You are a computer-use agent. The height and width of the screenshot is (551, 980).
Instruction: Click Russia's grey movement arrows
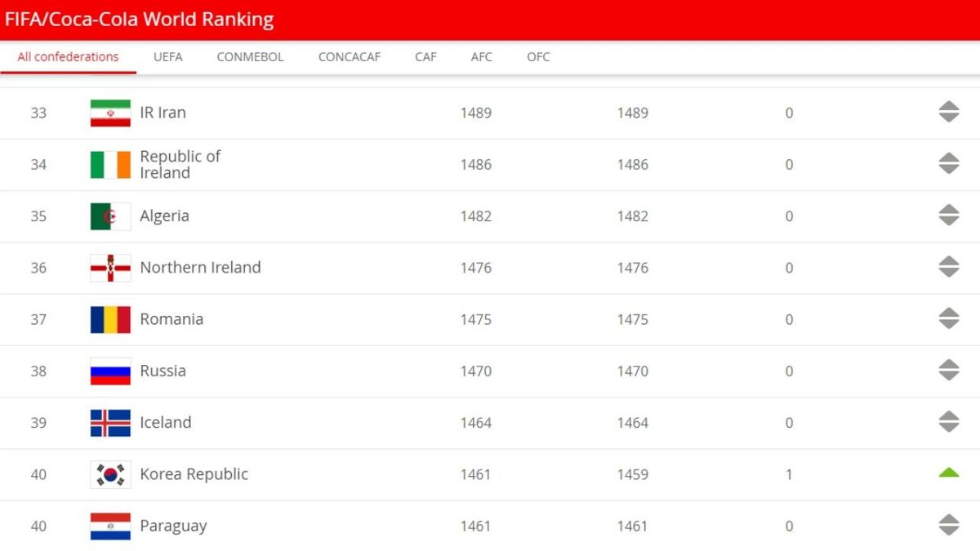tap(948, 370)
